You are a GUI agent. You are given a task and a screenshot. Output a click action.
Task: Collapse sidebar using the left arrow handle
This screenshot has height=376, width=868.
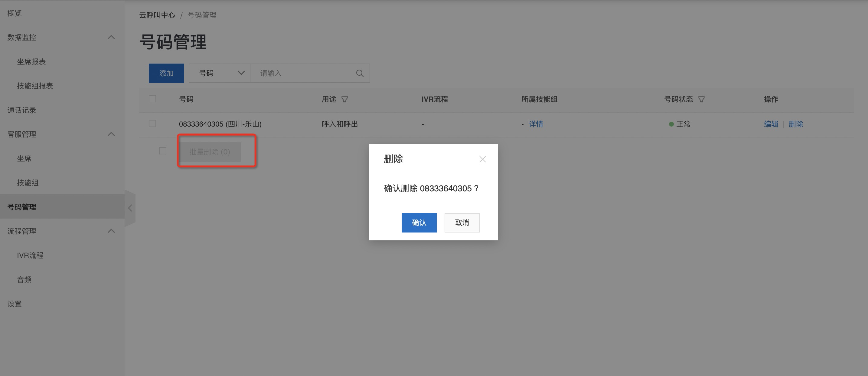(x=130, y=208)
